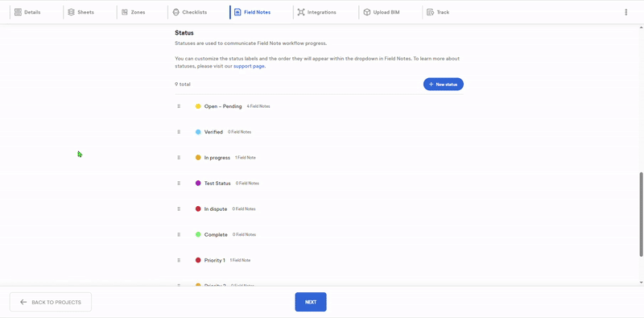This screenshot has width=644, height=318.
Task: Grab the drag handle for Open – Pending
Action: tap(179, 106)
